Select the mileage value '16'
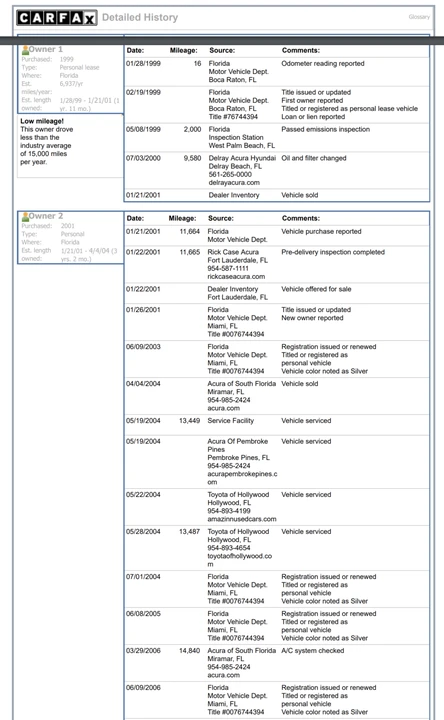The image size is (444, 720). click(197, 64)
